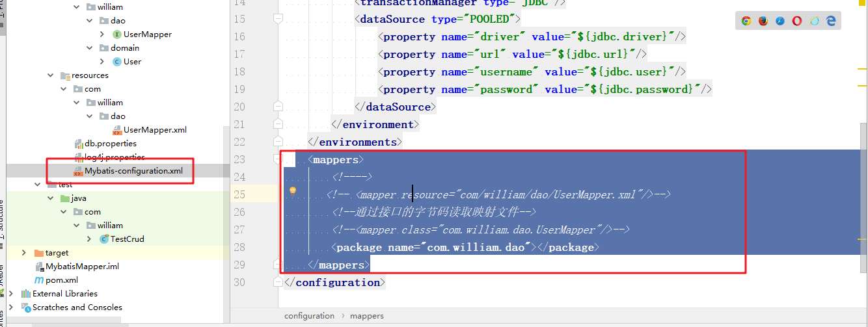Click the db.properties file icon

(x=79, y=144)
